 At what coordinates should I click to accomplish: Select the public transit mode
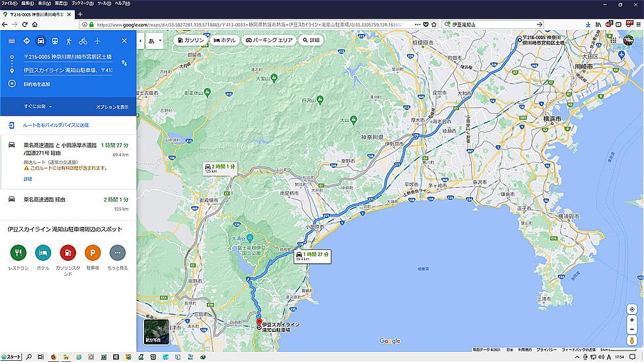[x=55, y=41]
